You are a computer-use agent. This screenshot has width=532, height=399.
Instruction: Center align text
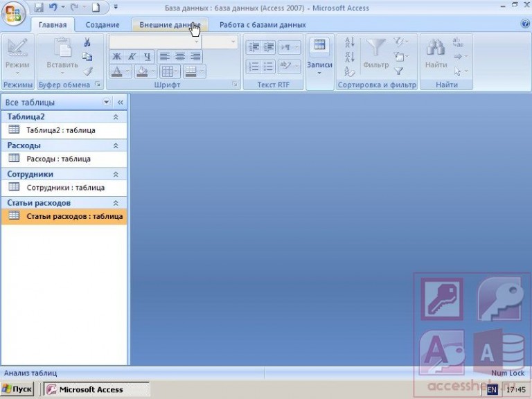(180, 57)
